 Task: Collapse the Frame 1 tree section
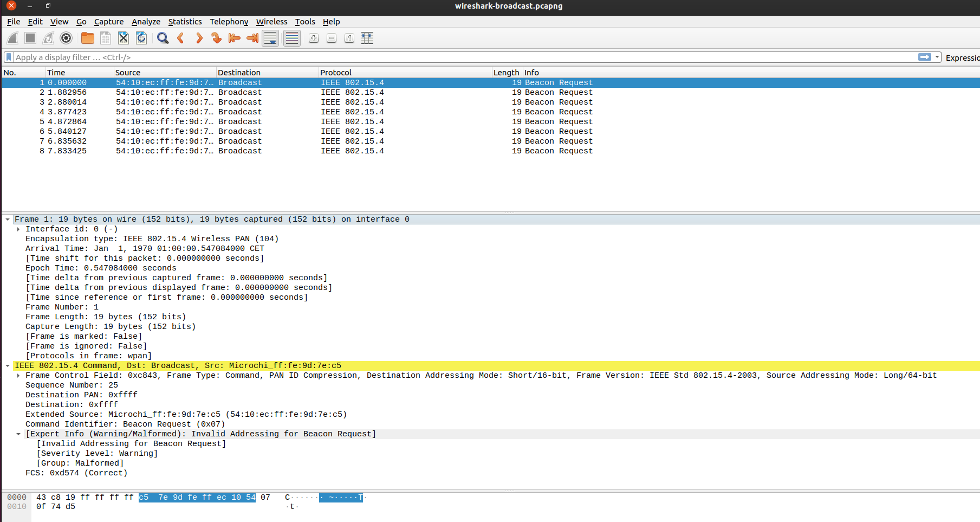pos(8,220)
